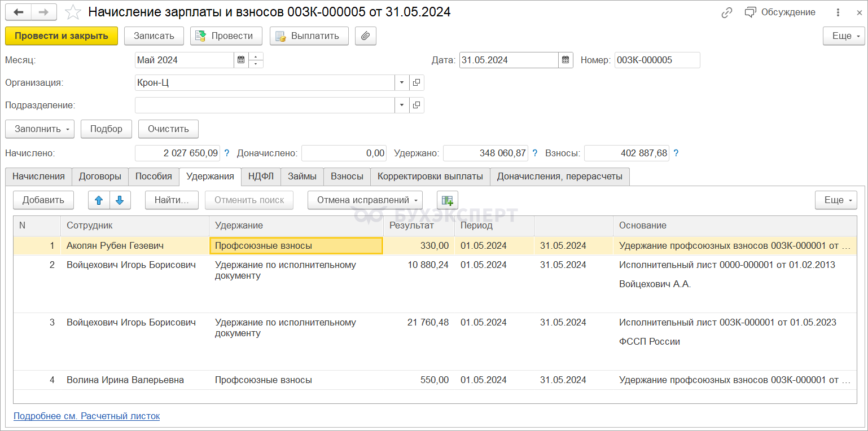
Task: Go back with left arrow button
Action: click(18, 12)
